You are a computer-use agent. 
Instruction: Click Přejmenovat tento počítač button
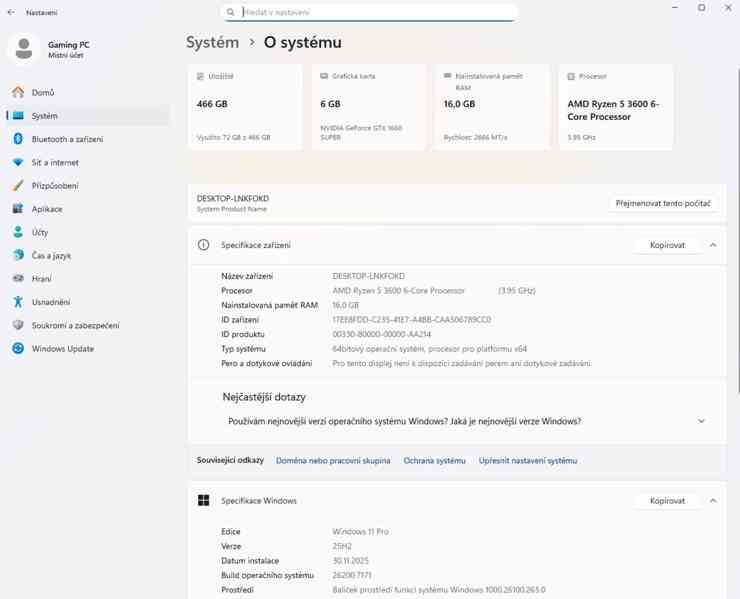point(663,203)
